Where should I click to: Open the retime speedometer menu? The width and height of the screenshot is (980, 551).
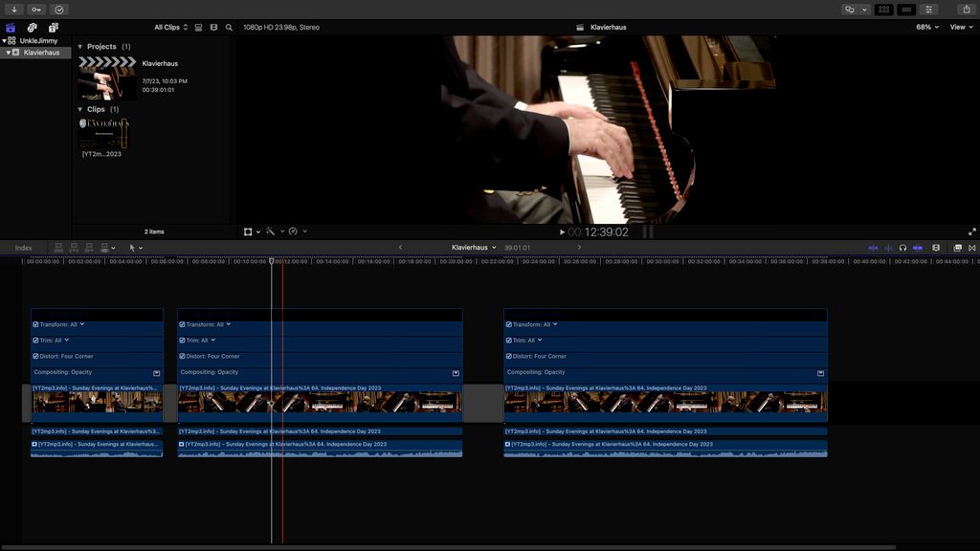pyautogui.click(x=298, y=231)
